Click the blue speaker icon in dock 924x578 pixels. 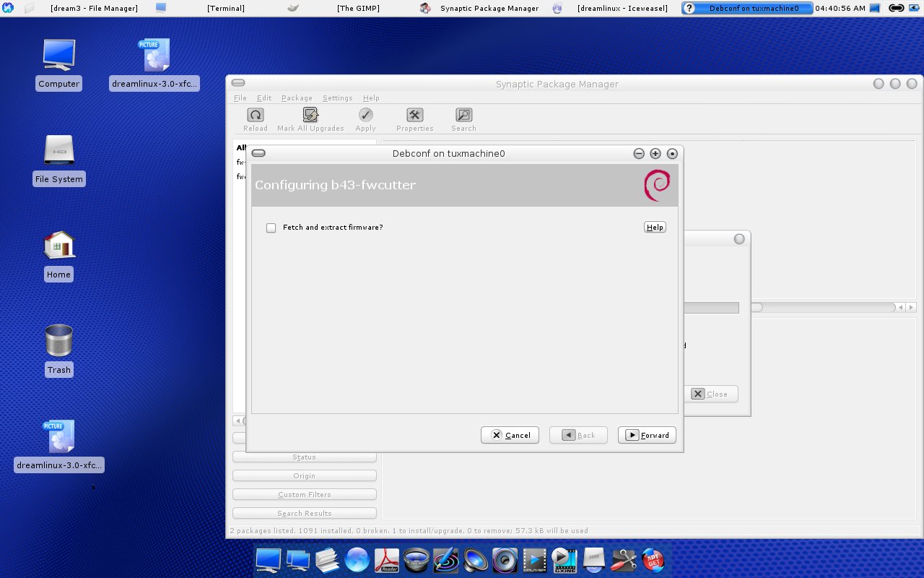point(476,560)
